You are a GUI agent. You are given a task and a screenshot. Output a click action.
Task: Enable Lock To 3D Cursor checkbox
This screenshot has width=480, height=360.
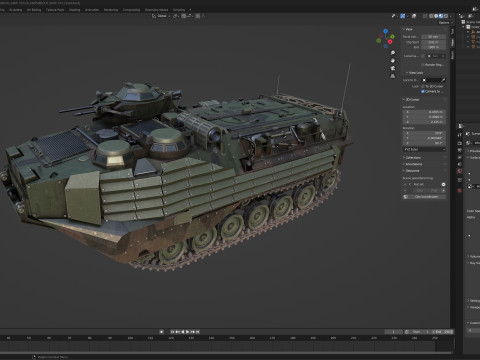coord(423,86)
